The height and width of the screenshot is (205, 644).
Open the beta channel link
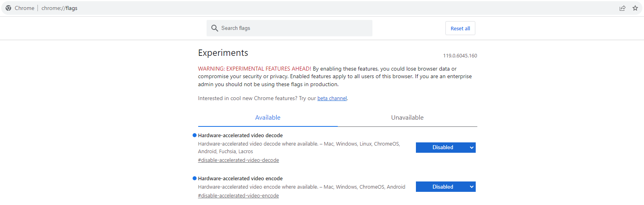(332, 99)
